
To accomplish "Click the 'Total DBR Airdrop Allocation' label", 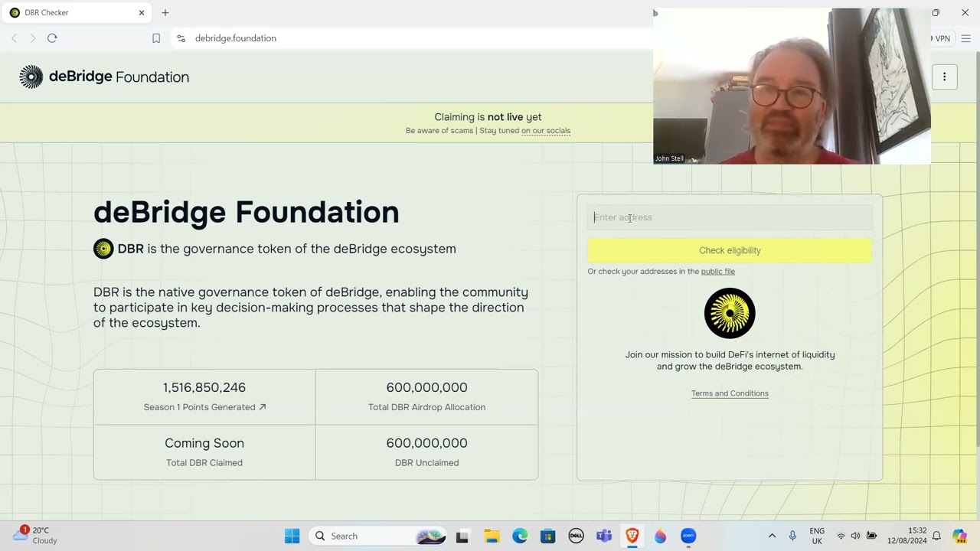I will point(427,407).
